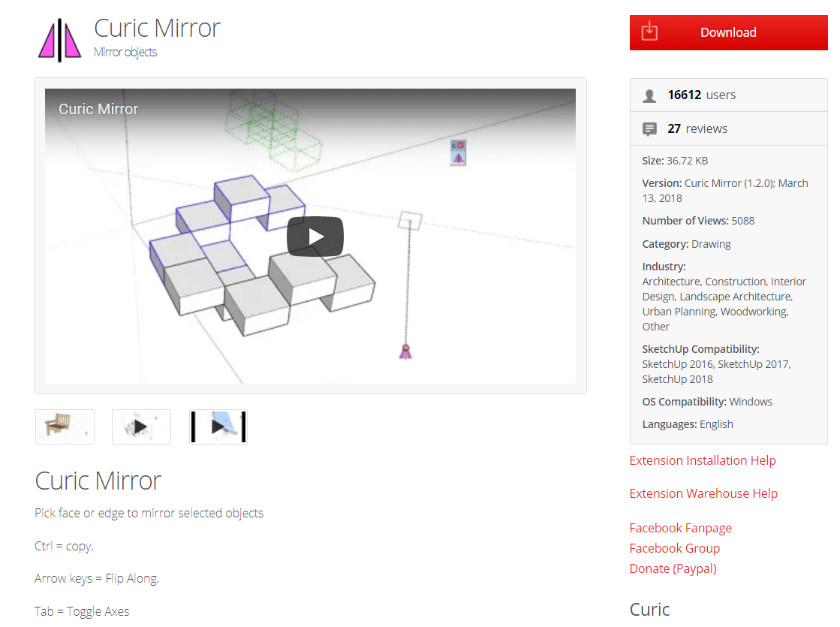Image resolution: width=840 pixels, height=627 pixels.
Task: Open the Facebook Group link
Action: pos(675,548)
